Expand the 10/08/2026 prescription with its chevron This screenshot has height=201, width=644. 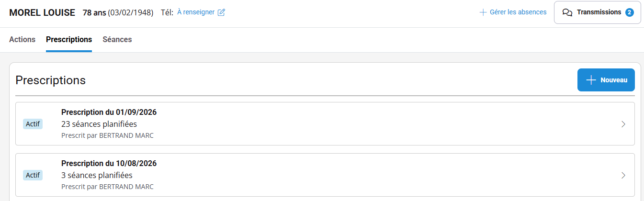coord(623,175)
